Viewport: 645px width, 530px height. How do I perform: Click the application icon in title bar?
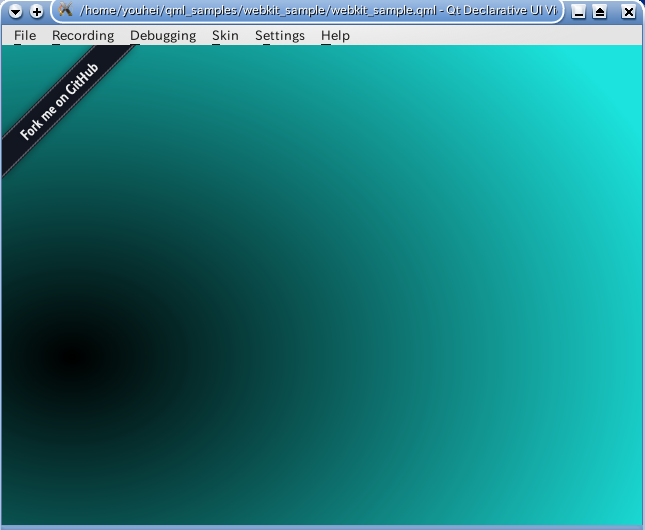(65, 9)
